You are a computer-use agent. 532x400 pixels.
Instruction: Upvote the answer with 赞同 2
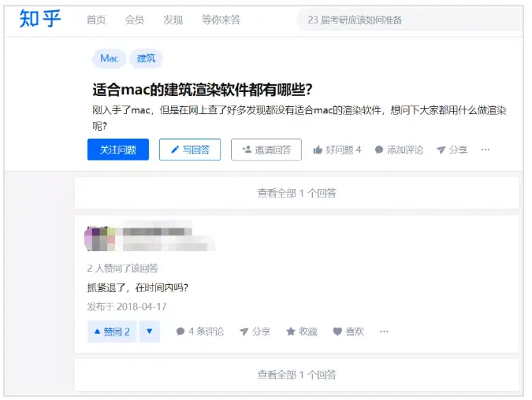click(112, 331)
